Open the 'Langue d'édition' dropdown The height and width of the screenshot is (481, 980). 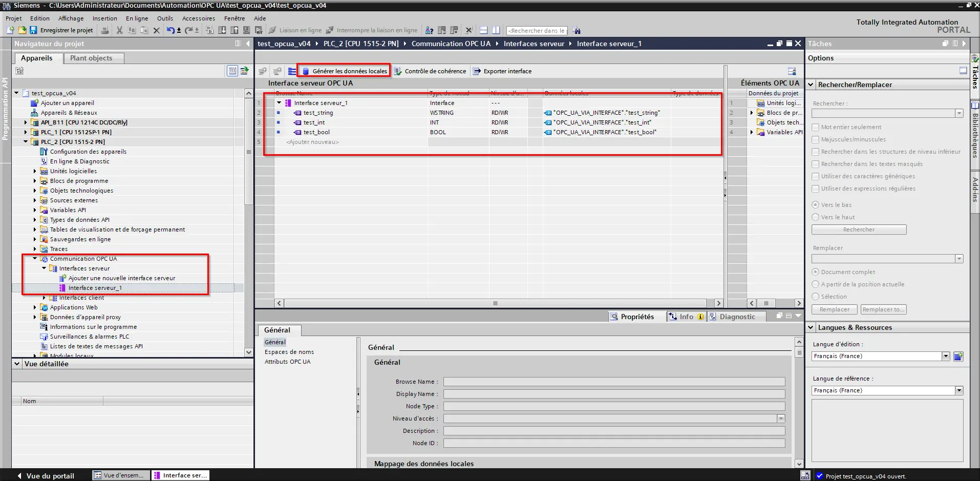946,356
